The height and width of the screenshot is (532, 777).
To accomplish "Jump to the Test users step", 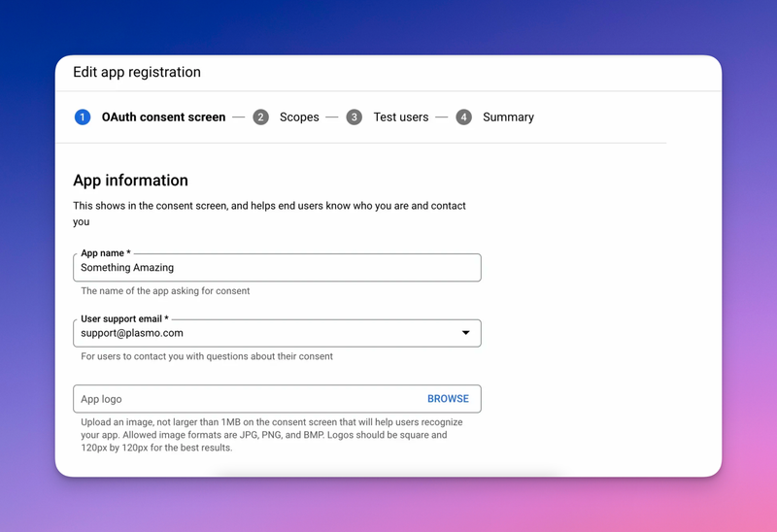I will point(401,116).
